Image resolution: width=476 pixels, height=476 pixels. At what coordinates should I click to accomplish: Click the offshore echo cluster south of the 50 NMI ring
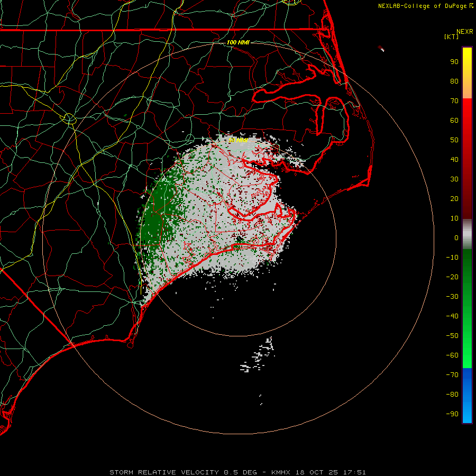258,354
